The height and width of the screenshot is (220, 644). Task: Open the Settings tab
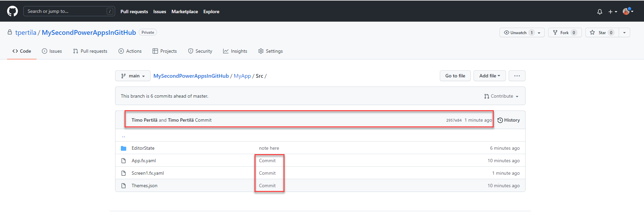[270, 51]
